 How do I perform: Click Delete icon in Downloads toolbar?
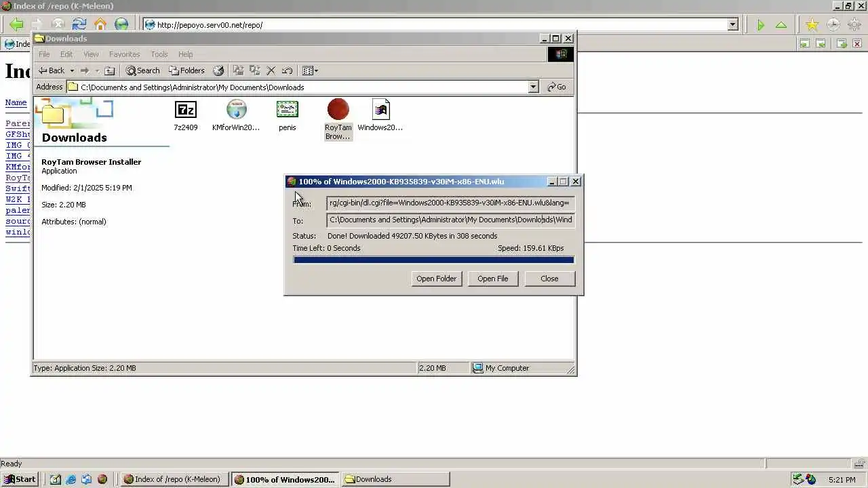pos(271,70)
